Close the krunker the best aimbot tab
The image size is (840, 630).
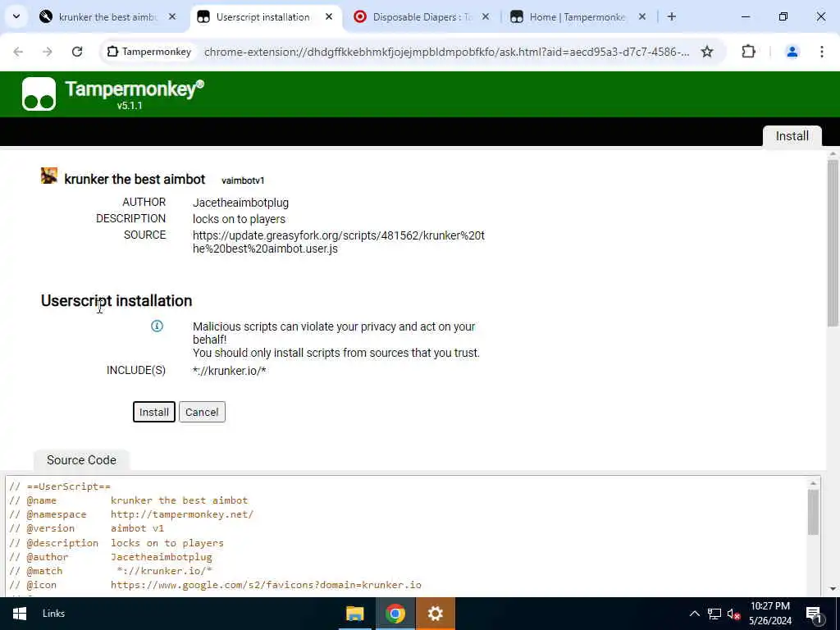click(x=172, y=17)
